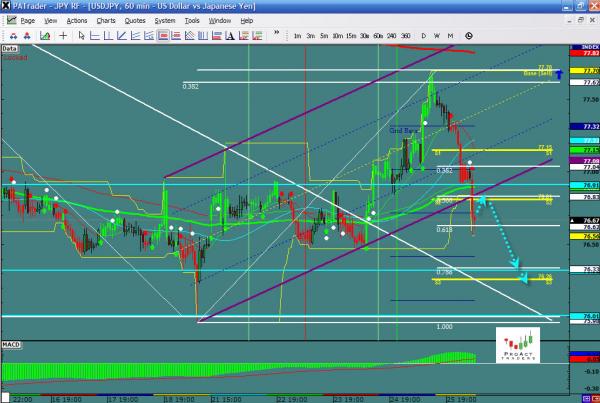Open the System dropdown menu
Screen dimensions: 600x403
point(164,20)
